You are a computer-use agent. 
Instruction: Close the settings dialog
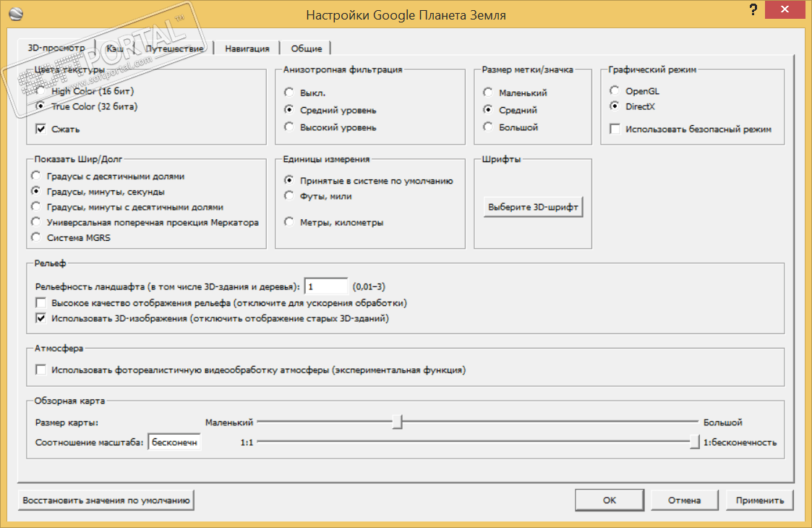(x=785, y=9)
